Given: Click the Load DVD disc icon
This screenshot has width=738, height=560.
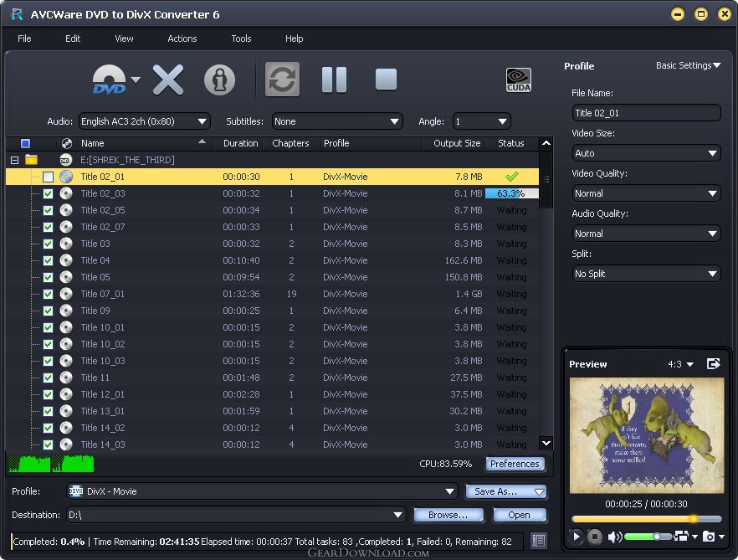Looking at the screenshot, I should (x=109, y=80).
